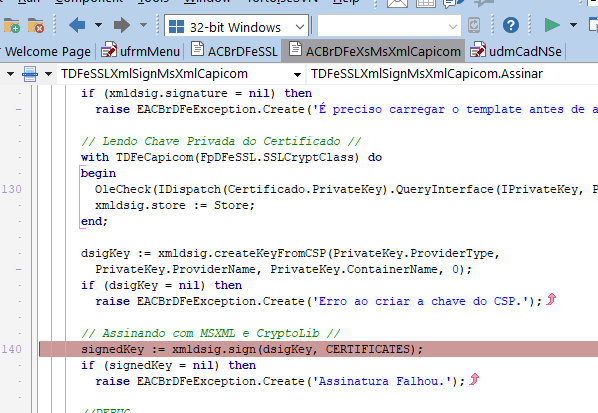The height and width of the screenshot is (413, 598).
Task: Open the back-navigation history dropdown arrow
Action: (98, 25)
